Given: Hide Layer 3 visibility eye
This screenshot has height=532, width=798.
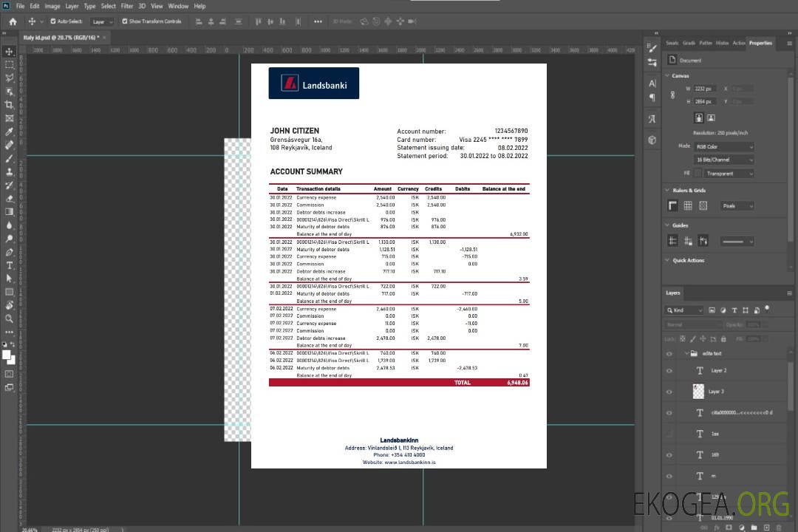Looking at the screenshot, I should (x=669, y=392).
